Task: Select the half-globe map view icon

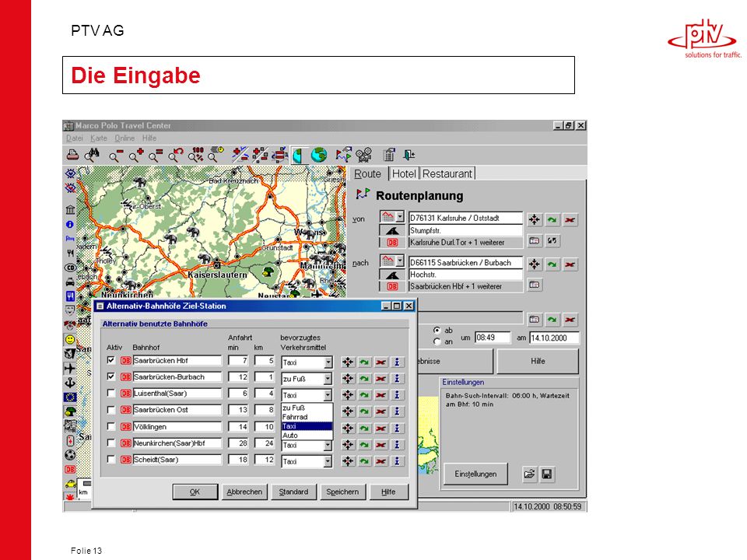Action: pos(298,156)
